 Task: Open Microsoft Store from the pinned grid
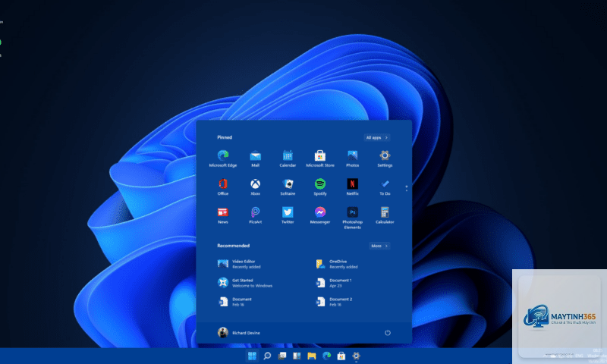[x=320, y=158]
